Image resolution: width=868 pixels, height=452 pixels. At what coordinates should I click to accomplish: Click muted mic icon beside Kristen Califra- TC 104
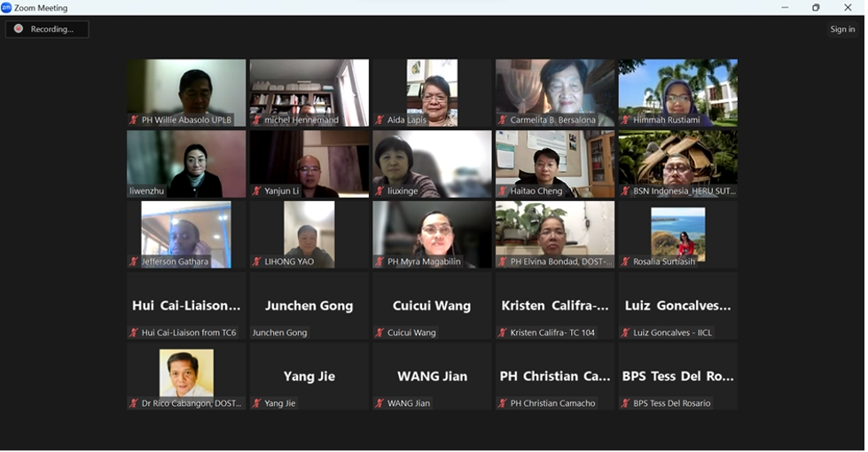(503, 332)
